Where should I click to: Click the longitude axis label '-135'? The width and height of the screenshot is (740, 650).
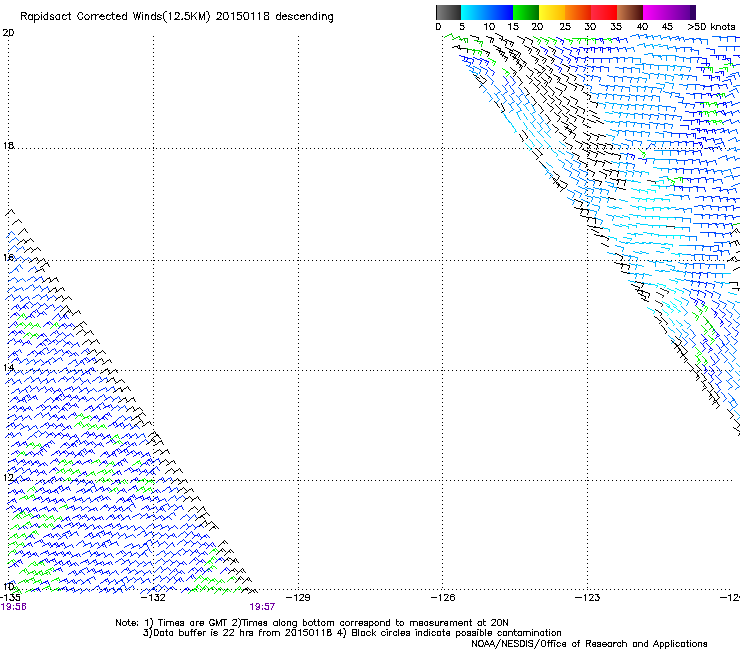(10, 598)
